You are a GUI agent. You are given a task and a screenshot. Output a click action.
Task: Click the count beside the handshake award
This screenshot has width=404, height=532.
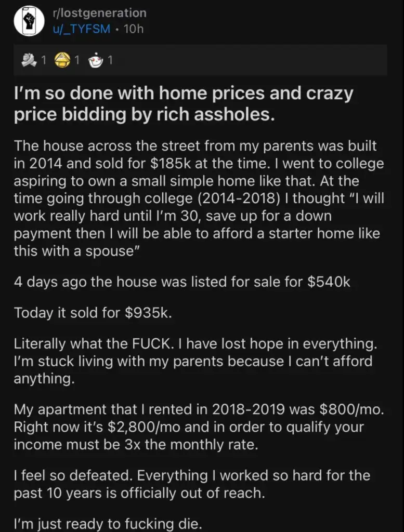click(44, 61)
